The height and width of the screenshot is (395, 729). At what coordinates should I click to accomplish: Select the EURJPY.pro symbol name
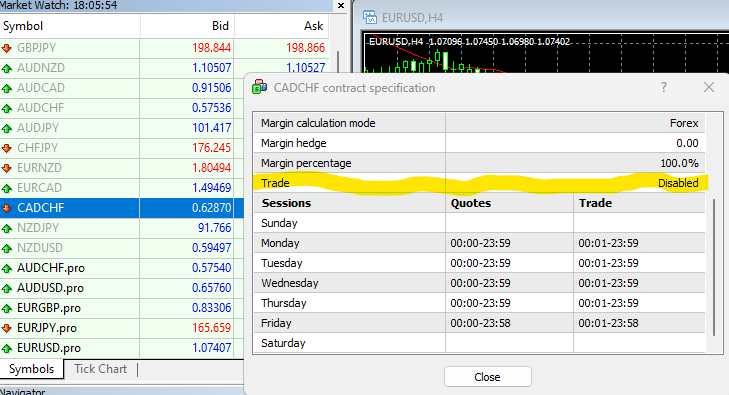tap(47, 328)
